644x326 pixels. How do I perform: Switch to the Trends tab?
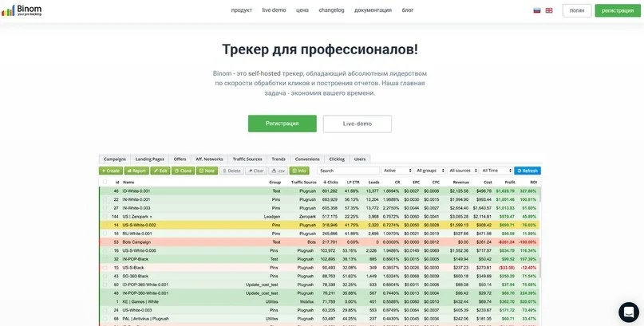(279, 159)
